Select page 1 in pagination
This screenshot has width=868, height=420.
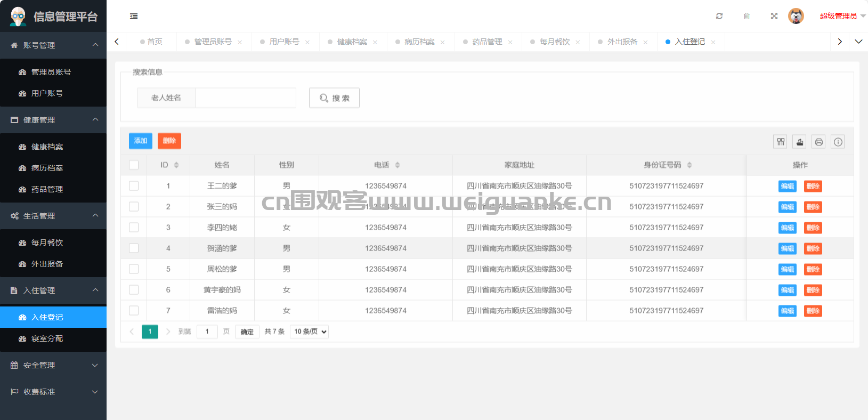[x=150, y=332]
